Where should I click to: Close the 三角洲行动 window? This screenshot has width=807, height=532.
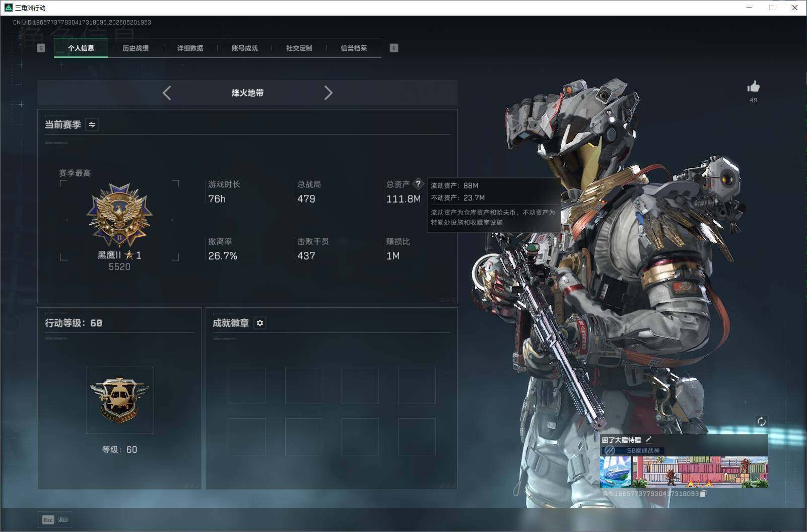(795, 8)
